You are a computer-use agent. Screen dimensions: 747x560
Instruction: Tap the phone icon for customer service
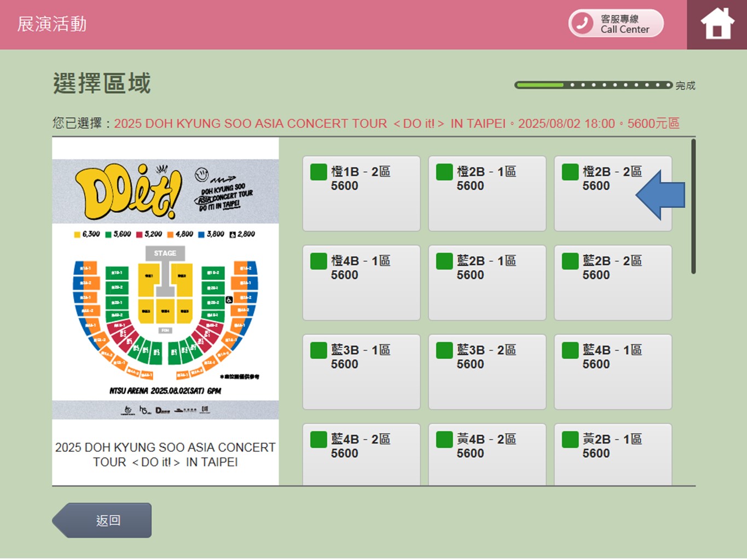[582, 24]
